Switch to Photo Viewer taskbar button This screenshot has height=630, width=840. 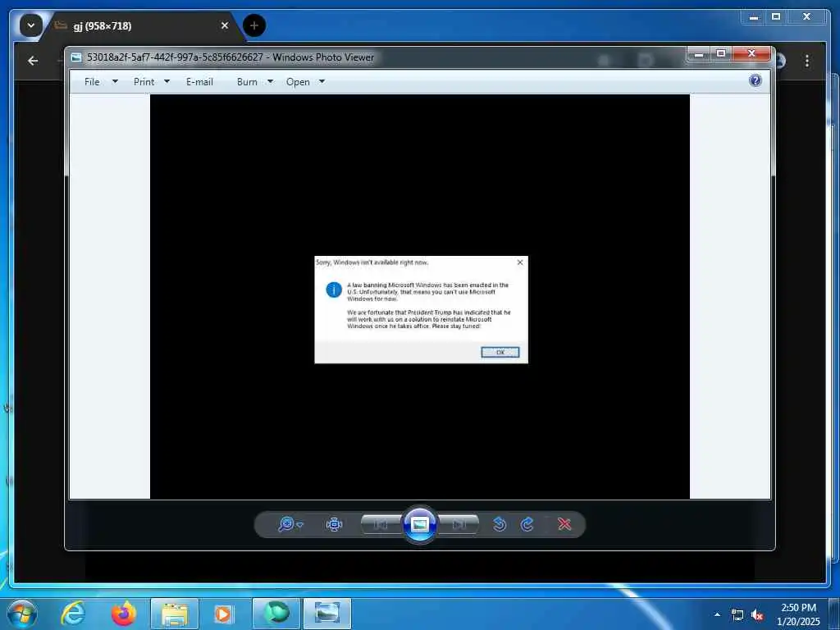pos(327,614)
